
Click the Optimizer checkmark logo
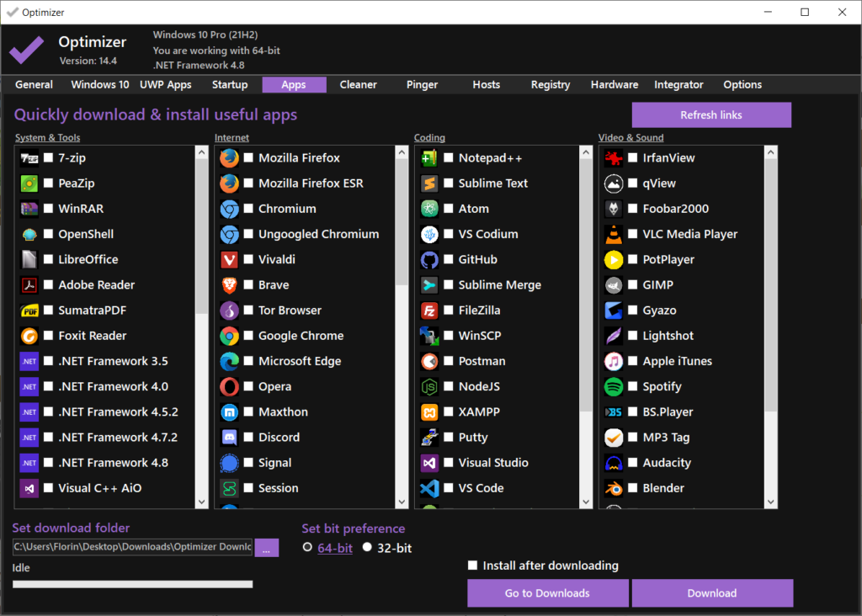(26, 50)
